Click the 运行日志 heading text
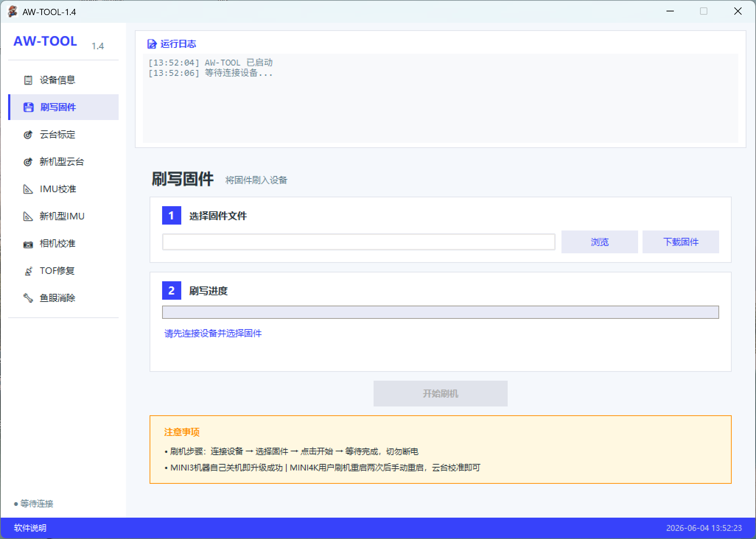 pos(178,44)
